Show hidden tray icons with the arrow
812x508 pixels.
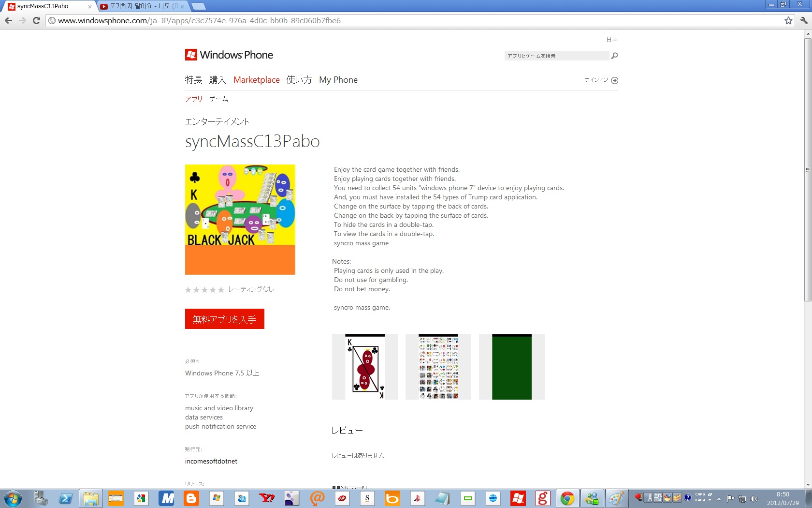pos(719,499)
